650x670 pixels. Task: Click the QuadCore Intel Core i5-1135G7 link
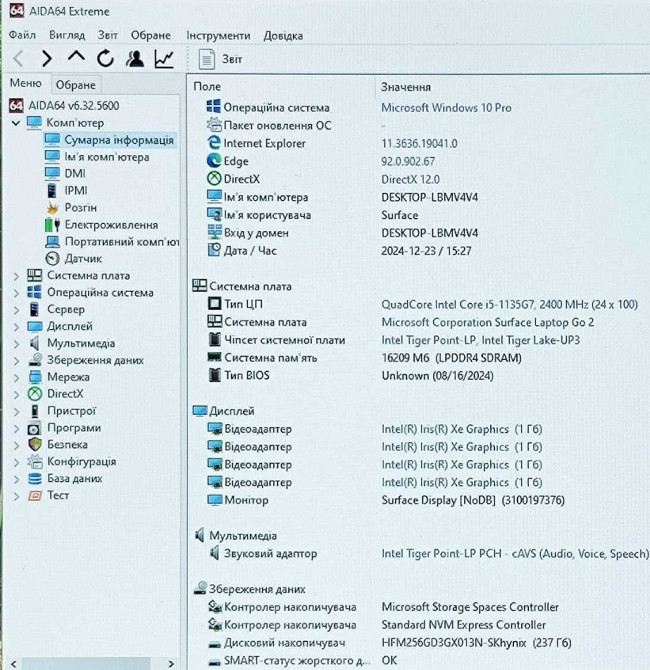509,304
